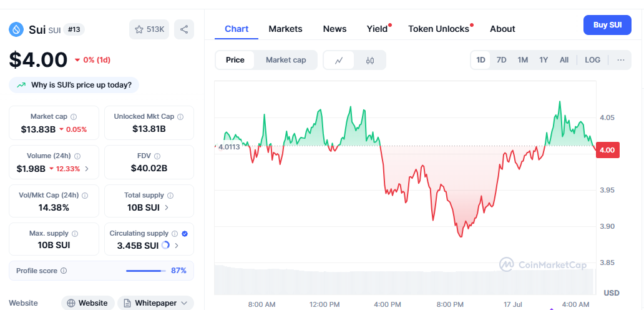The image size is (644, 310).
Task: Click the Sui coin logo
Action: [16, 29]
